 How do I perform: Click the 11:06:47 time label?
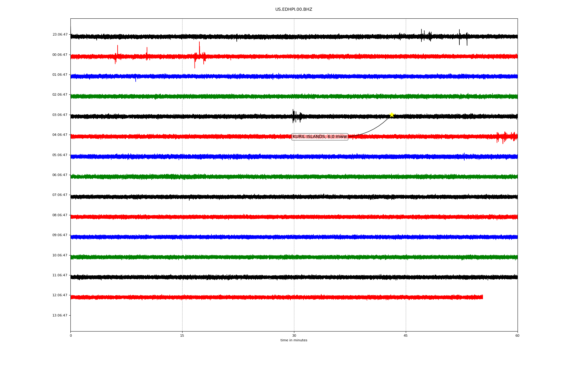(60, 275)
